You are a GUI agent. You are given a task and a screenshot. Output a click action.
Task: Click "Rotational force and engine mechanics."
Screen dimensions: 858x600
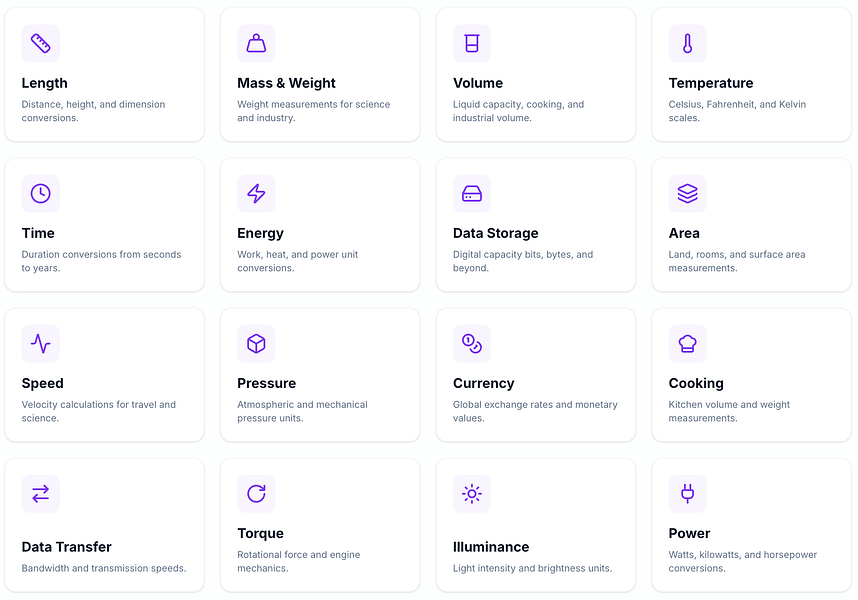(x=299, y=561)
